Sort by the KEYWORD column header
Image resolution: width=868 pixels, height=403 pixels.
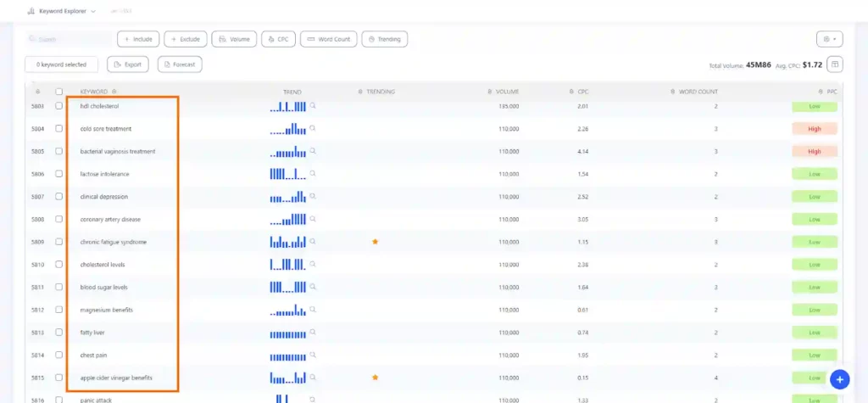coord(98,92)
